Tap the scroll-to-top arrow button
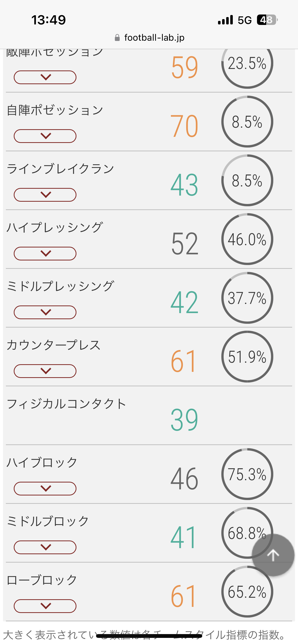The width and height of the screenshot is (298, 644). point(273,555)
